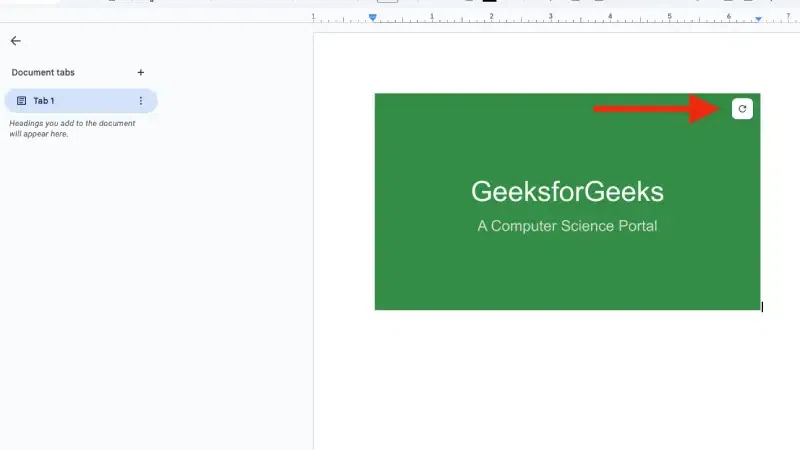The image size is (800, 450).
Task: Click the left indent marker on ruler
Action: click(x=372, y=18)
